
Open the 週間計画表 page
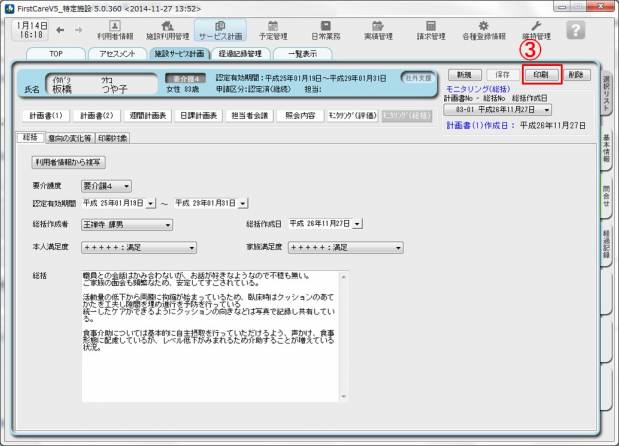pos(148,116)
